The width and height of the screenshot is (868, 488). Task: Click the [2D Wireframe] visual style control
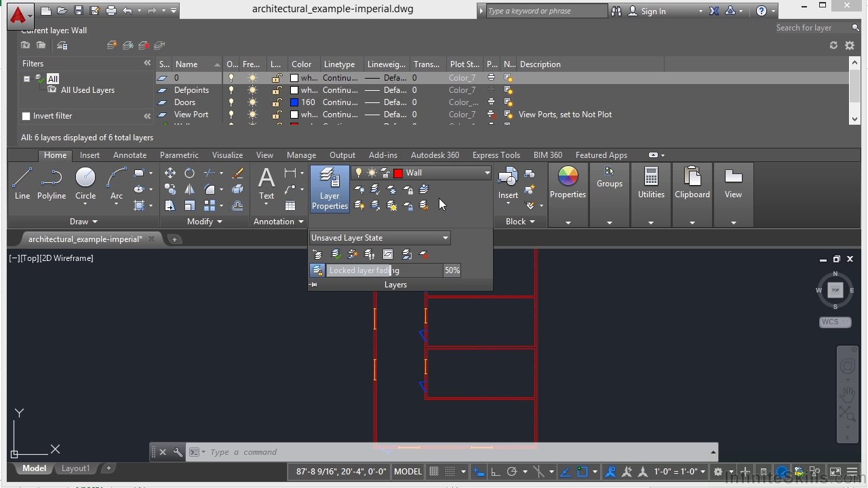coord(66,258)
